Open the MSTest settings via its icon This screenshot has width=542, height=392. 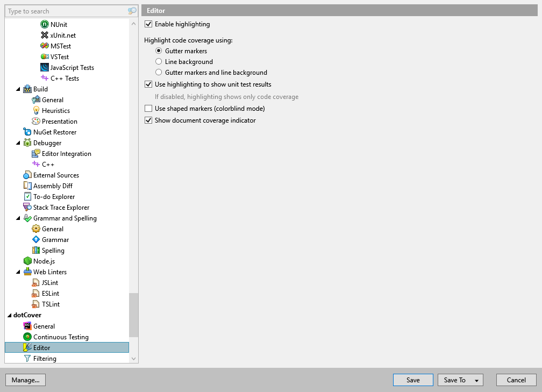[44, 46]
